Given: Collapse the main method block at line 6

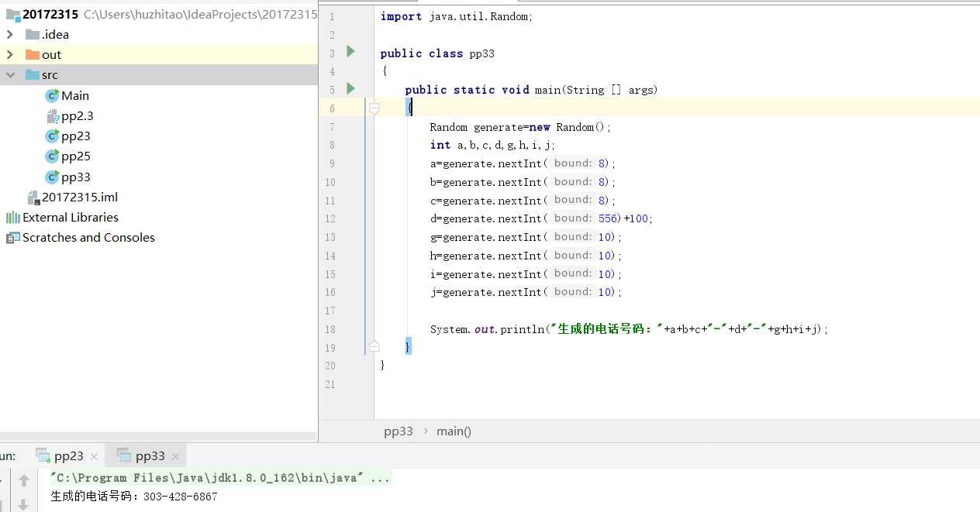Looking at the screenshot, I should 374,108.
